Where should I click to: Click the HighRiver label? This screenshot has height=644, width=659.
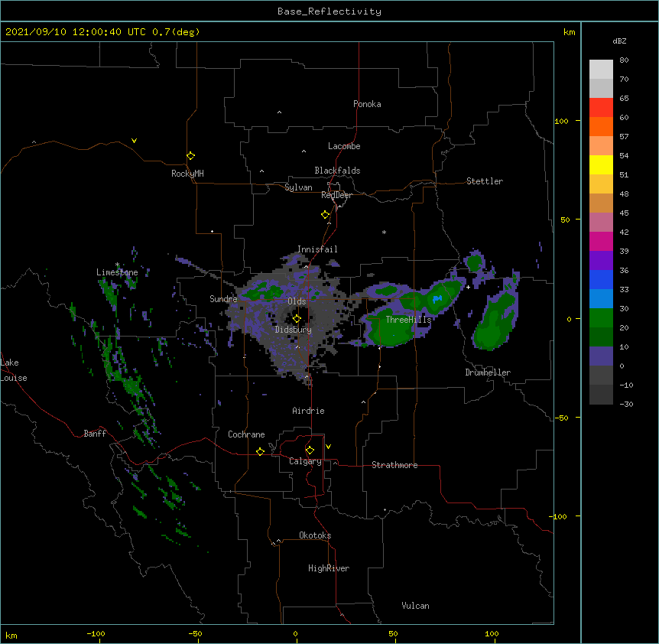[x=329, y=568]
